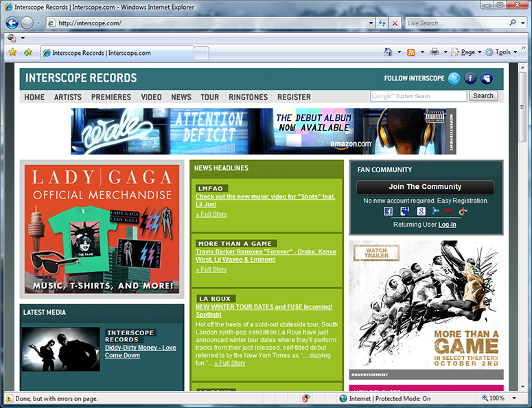The image size is (532, 408).
Task: Click the Google icon under Join The Community
Action: (421, 212)
